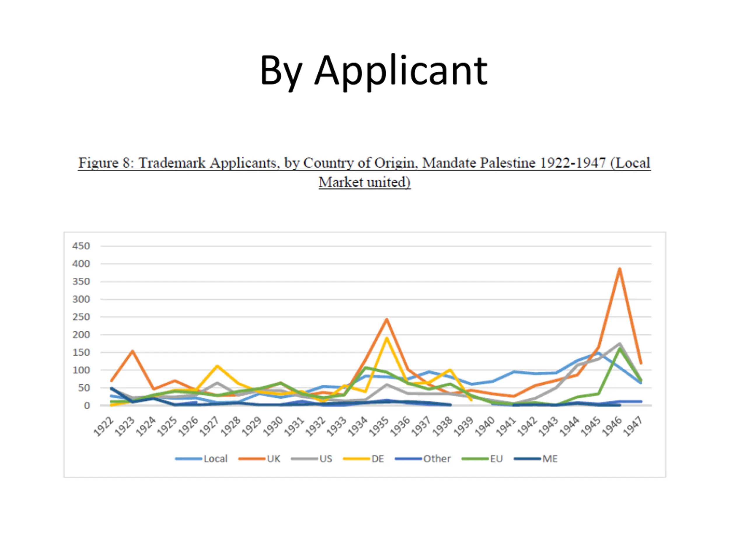Click the 1931 x-axis label
This screenshot has width=747, height=560.
coord(294,427)
